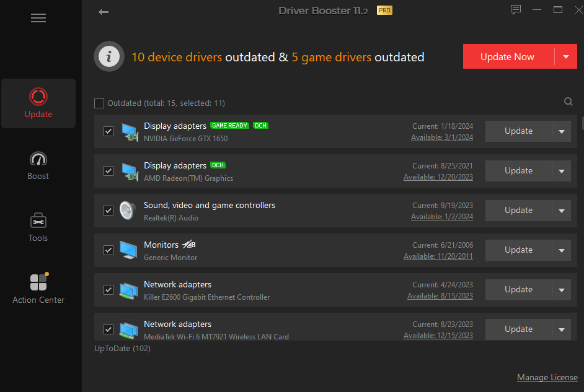Switch to the Boost tab
The height and width of the screenshot is (392, 584).
click(38, 165)
